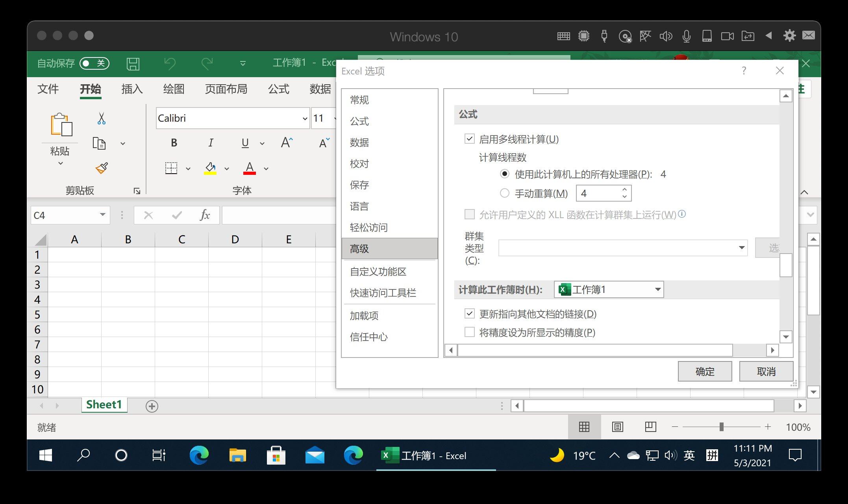Click the Undo arrow
The image size is (848, 504).
170,63
